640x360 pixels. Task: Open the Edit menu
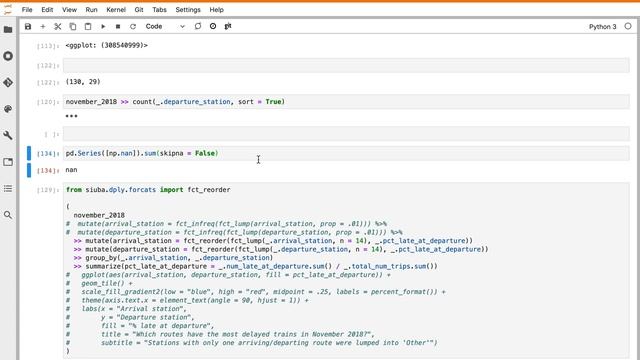[x=47, y=10]
